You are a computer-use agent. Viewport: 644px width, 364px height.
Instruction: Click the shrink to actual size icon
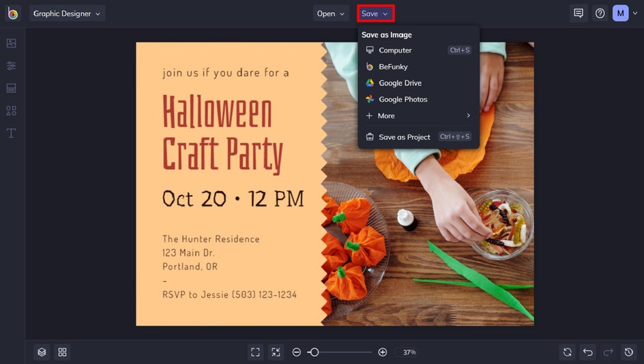(276, 352)
